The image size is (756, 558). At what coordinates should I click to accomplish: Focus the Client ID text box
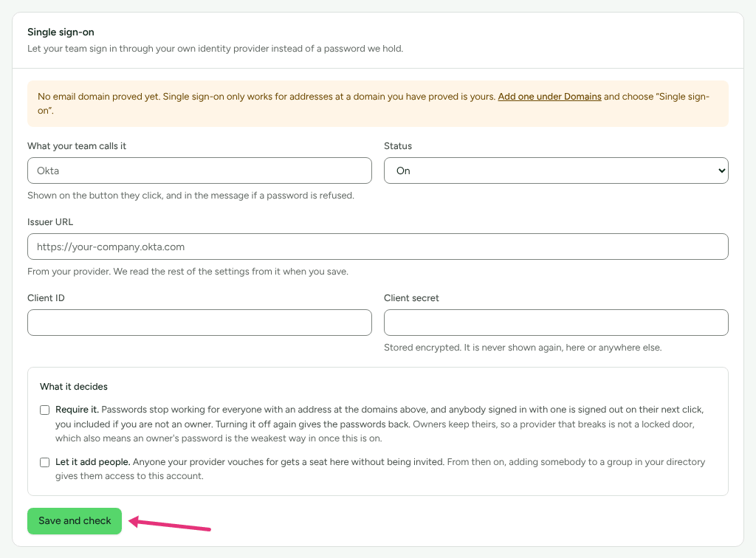pyautogui.click(x=199, y=323)
